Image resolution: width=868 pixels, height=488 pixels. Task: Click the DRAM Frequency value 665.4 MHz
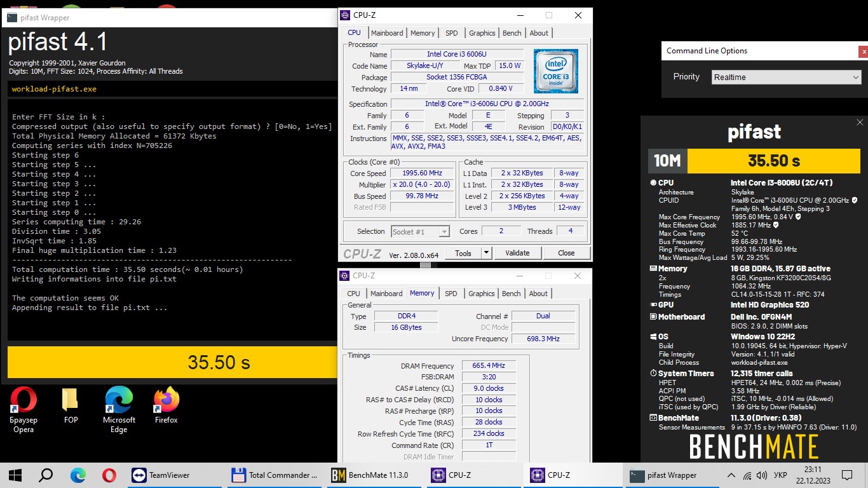coord(489,365)
